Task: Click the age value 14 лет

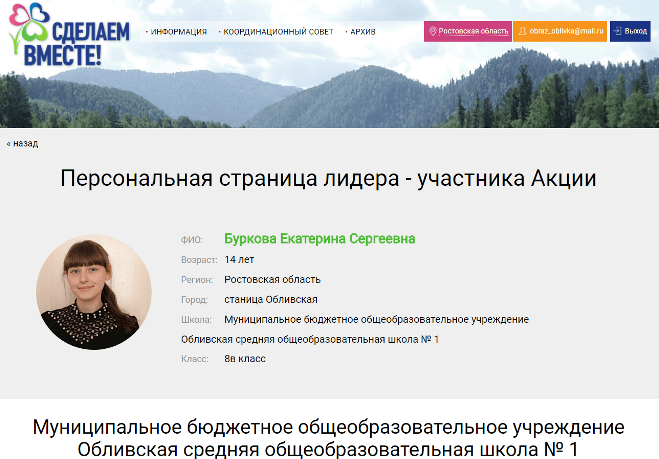Action: point(239,260)
